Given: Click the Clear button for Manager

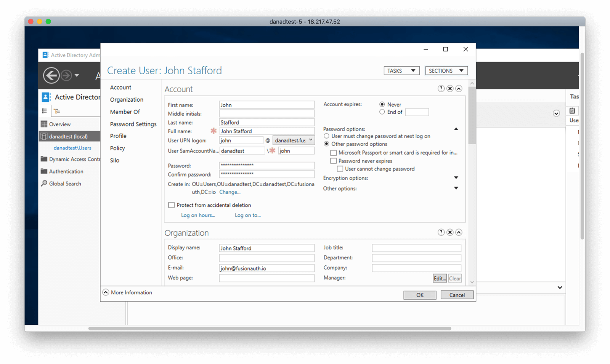Looking at the screenshot, I should click(x=455, y=278).
